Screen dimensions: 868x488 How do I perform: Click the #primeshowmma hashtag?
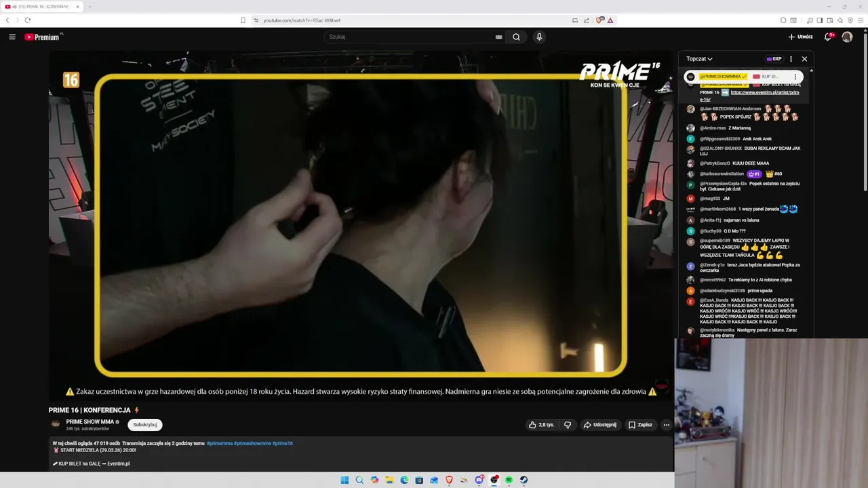pos(252,443)
